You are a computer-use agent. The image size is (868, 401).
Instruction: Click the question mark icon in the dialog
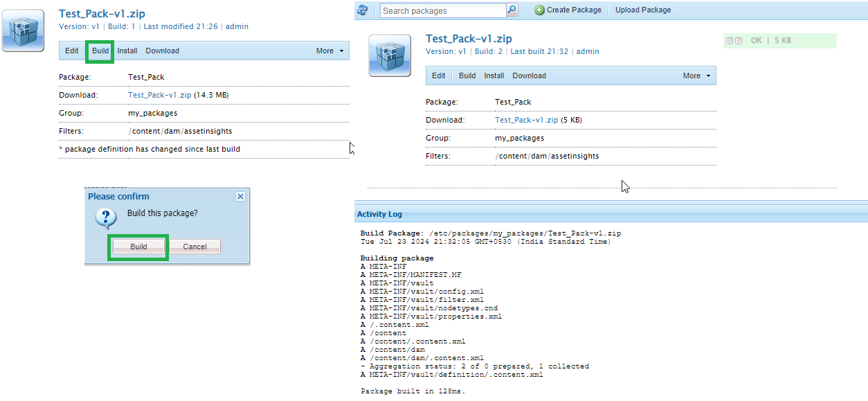point(107,219)
